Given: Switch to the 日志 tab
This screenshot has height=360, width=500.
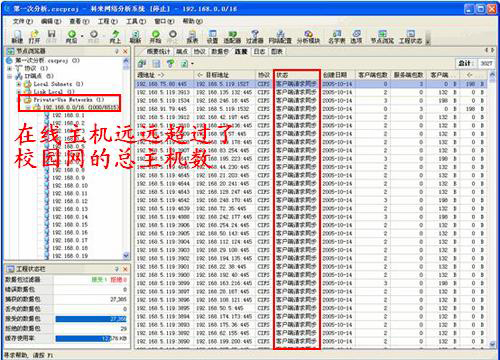Looking at the screenshot, I should tap(259, 52).
